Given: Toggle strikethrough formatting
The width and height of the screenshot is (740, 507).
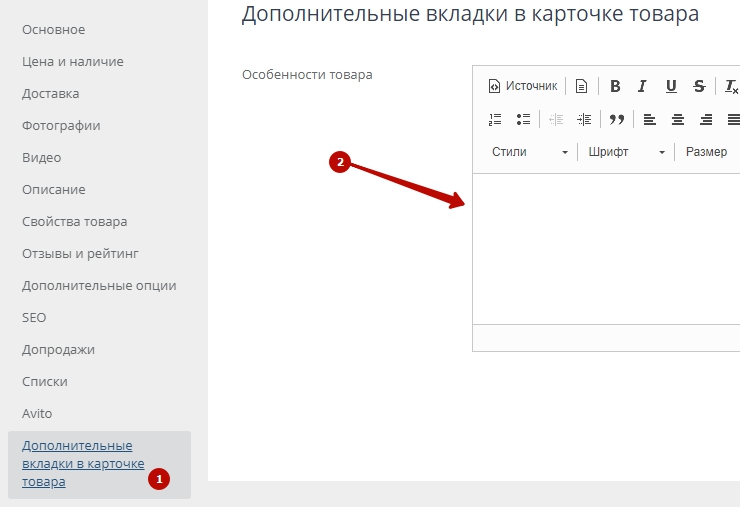Looking at the screenshot, I should 699,86.
